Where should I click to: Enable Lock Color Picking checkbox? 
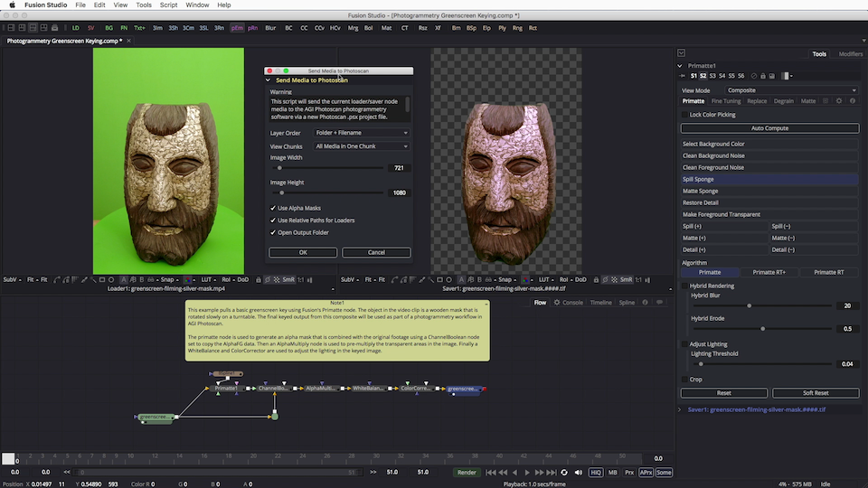coord(685,115)
